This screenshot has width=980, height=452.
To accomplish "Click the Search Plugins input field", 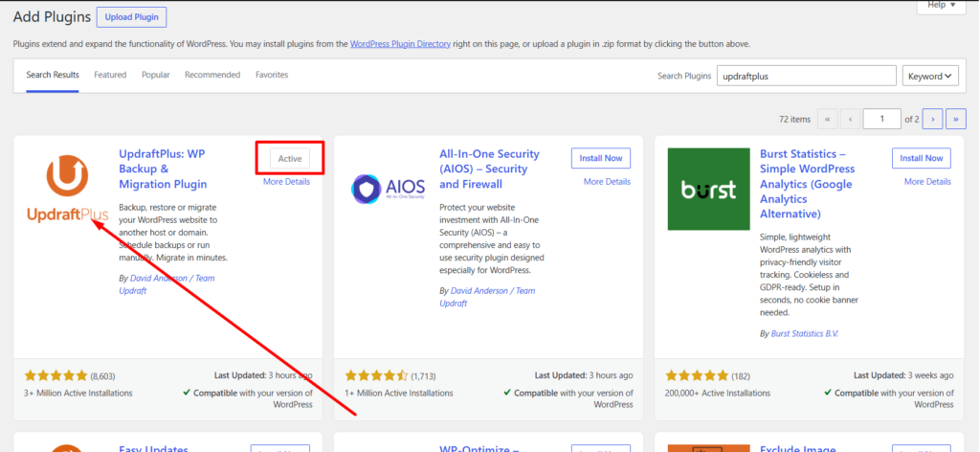I will 806,77.
